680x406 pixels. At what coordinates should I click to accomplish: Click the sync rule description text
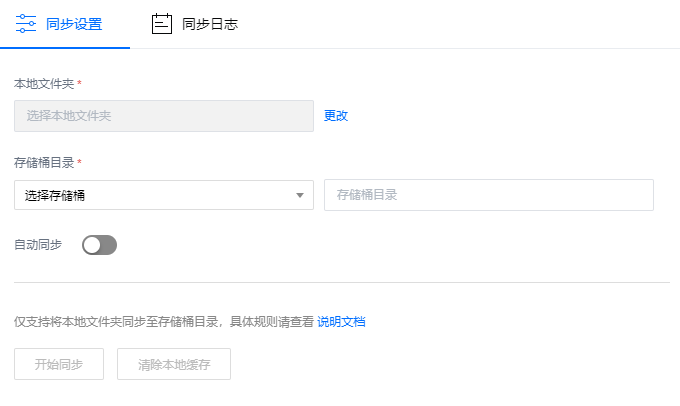163,322
